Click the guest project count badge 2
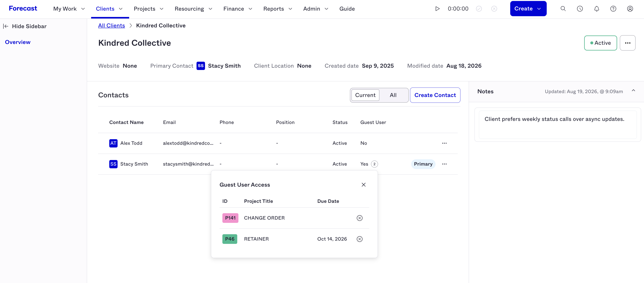 (374, 164)
